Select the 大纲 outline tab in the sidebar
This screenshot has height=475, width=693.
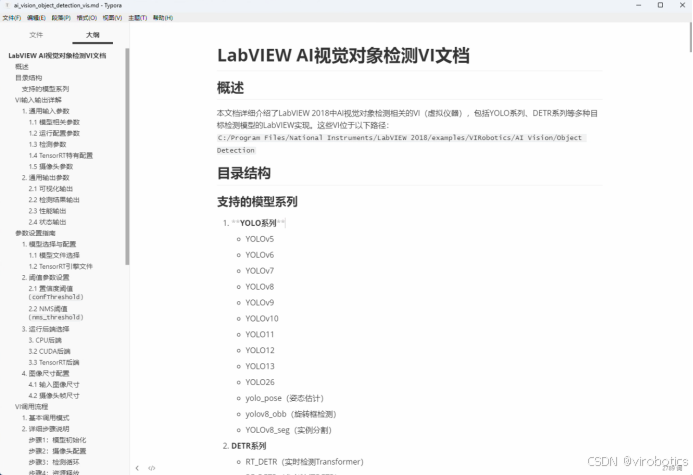click(93, 35)
